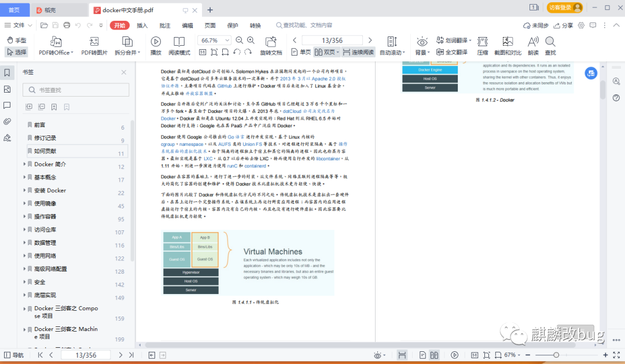
Task: Zoom in with magnifier plus icon
Action: point(251,41)
